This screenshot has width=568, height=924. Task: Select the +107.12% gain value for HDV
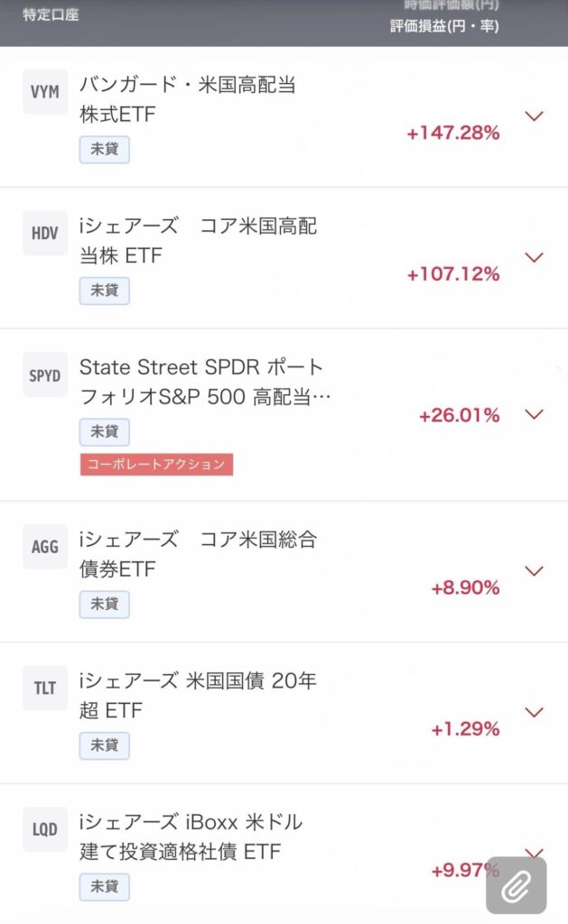[453, 274]
